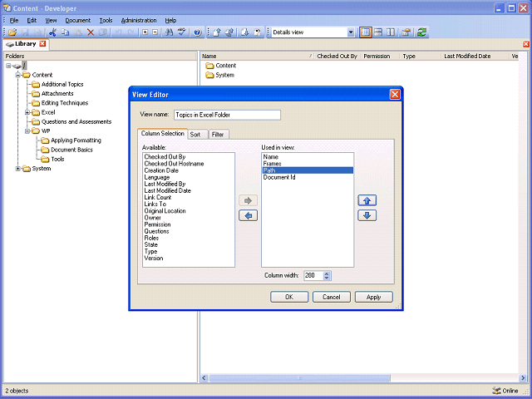Open the Edit menu
The width and height of the screenshot is (532, 399).
point(32,20)
